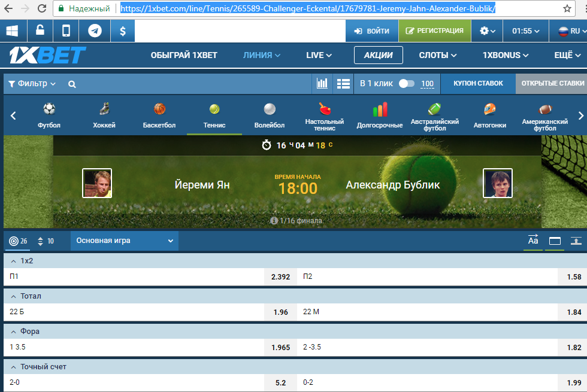This screenshot has width=587, height=392.
Task: Reload the page with refresh icon
Action: [43, 8]
